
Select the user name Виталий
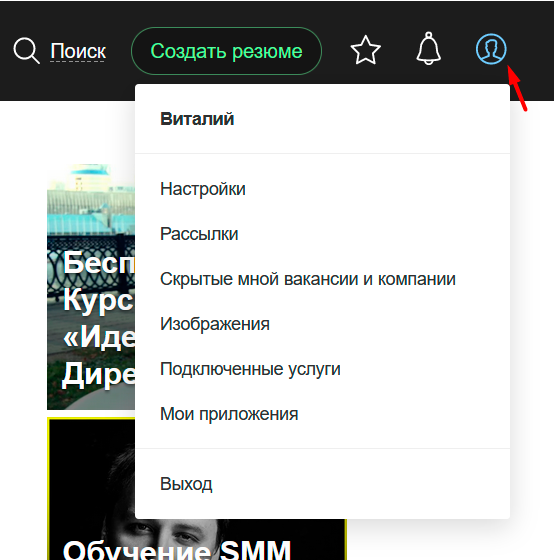coord(197,119)
